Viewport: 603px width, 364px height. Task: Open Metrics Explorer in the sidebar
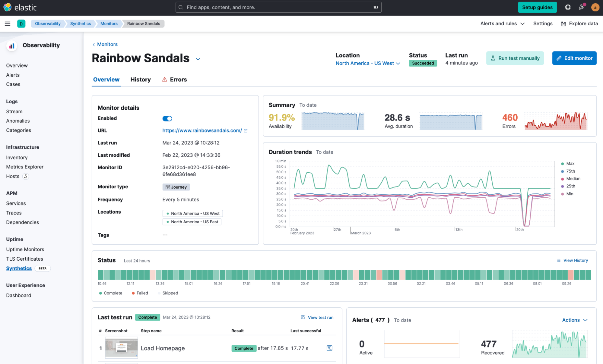coord(25,167)
